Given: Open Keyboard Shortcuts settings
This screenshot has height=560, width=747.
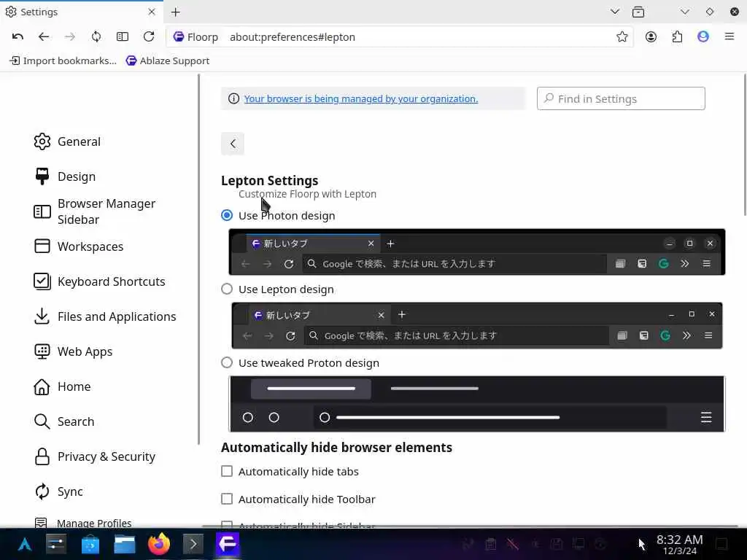Looking at the screenshot, I should pos(99,281).
